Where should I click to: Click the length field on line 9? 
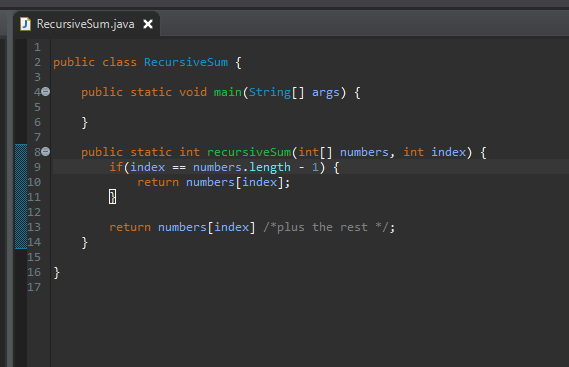click(270, 168)
